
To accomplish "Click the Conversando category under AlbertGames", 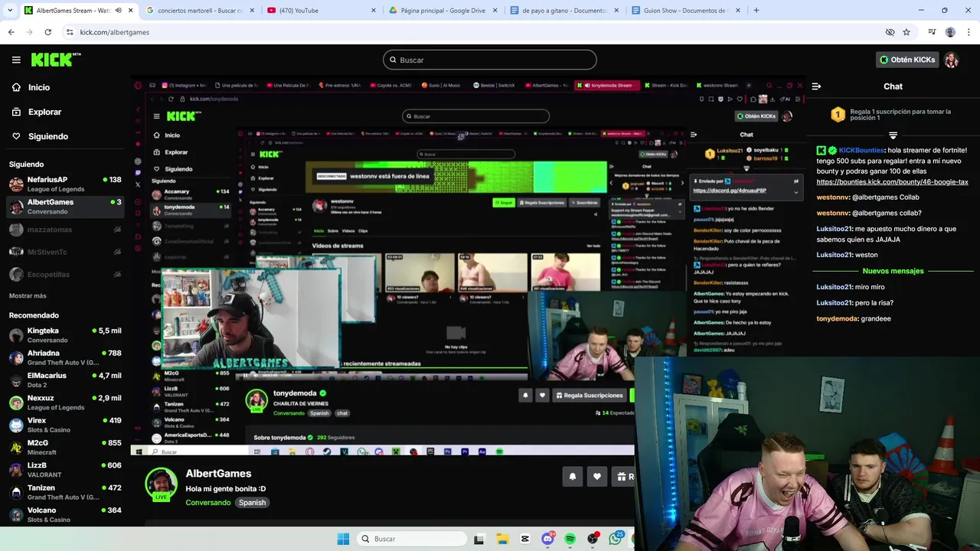I will (207, 503).
